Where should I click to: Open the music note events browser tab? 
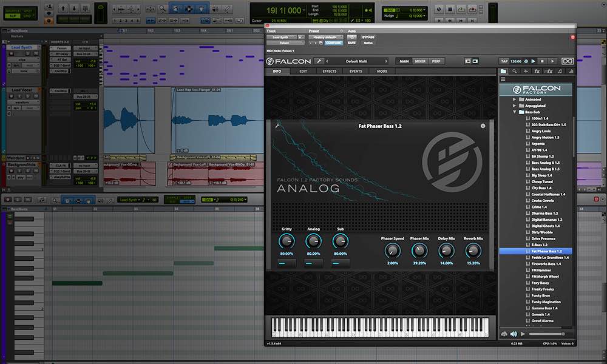[x=560, y=71]
